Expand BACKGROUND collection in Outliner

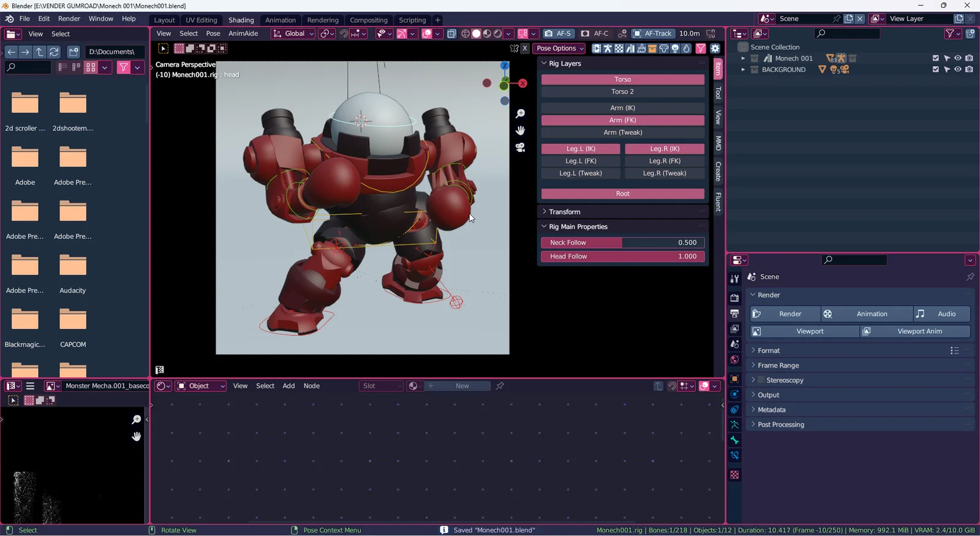(743, 69)
